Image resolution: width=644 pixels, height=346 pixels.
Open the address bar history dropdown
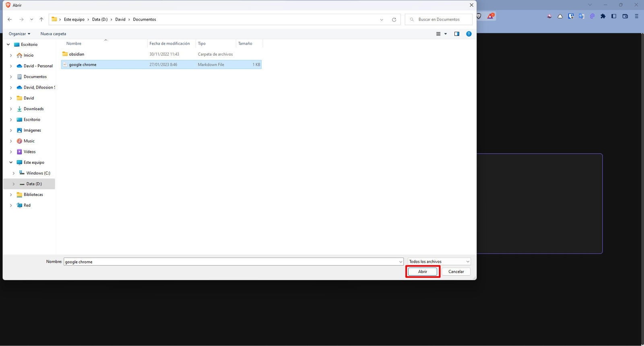[x=382, y=19]
